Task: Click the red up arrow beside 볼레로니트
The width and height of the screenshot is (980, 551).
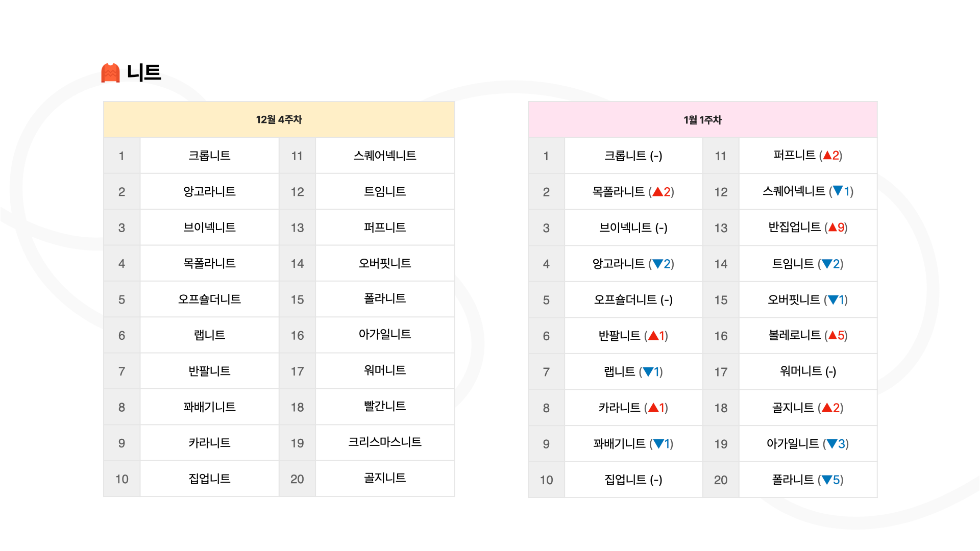Action: point(832,335)
